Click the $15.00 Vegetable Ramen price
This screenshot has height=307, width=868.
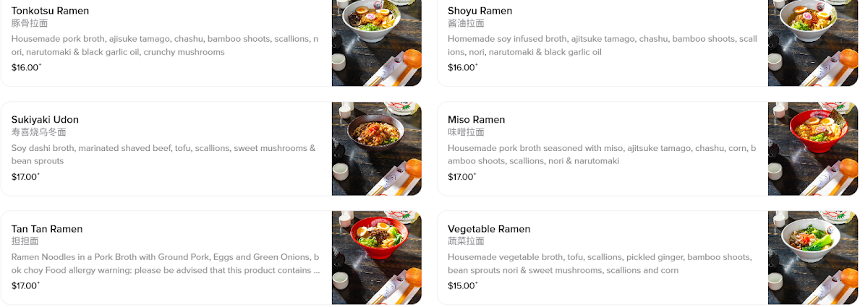tap(461, 286)
